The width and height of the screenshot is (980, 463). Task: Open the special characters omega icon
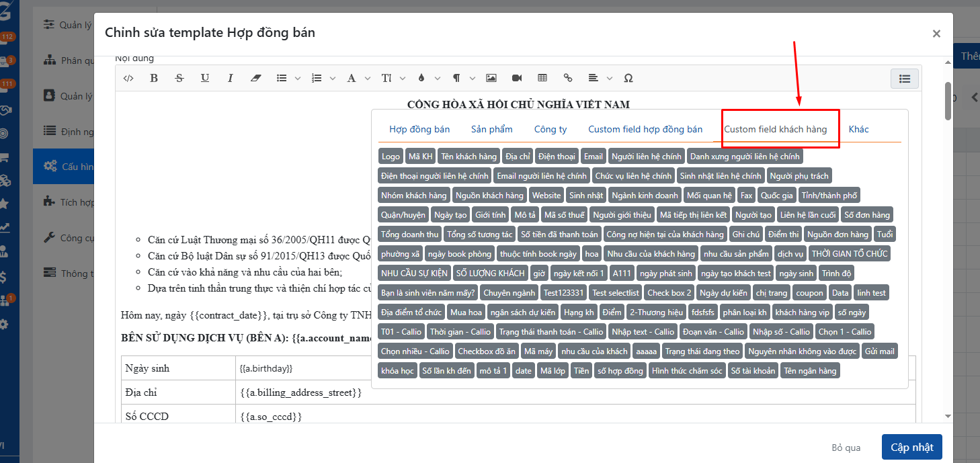point(628,78)
